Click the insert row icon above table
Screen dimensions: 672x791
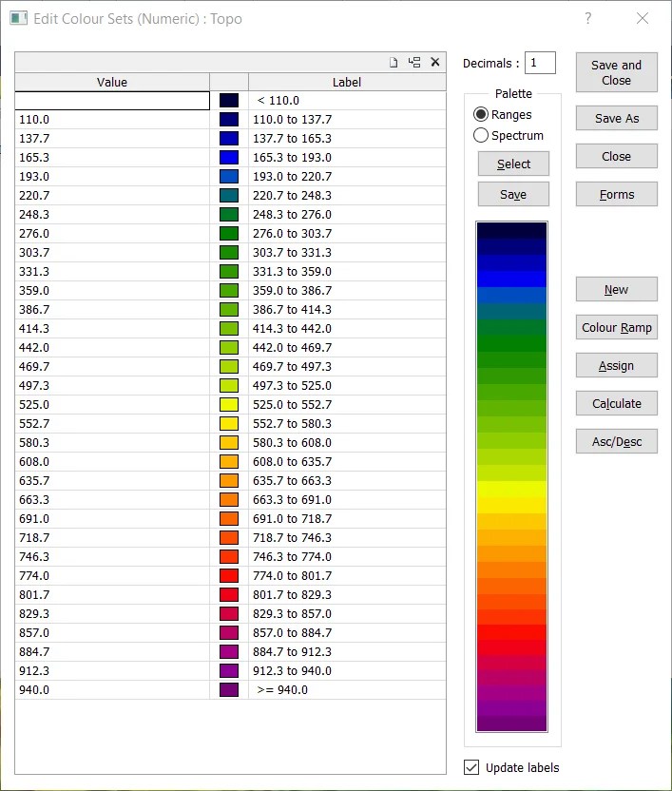click(414, 62)
